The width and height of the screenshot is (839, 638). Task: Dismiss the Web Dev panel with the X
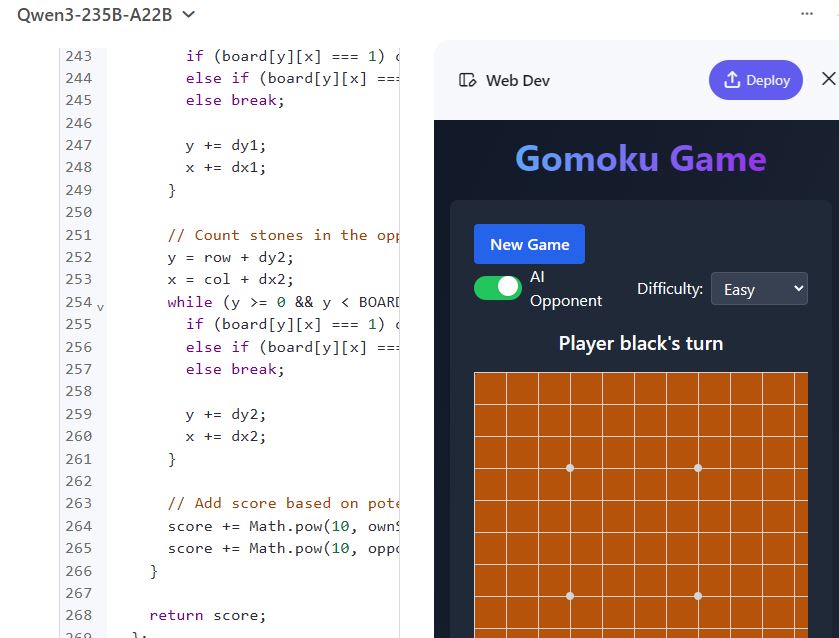click(x=827, y=80)
